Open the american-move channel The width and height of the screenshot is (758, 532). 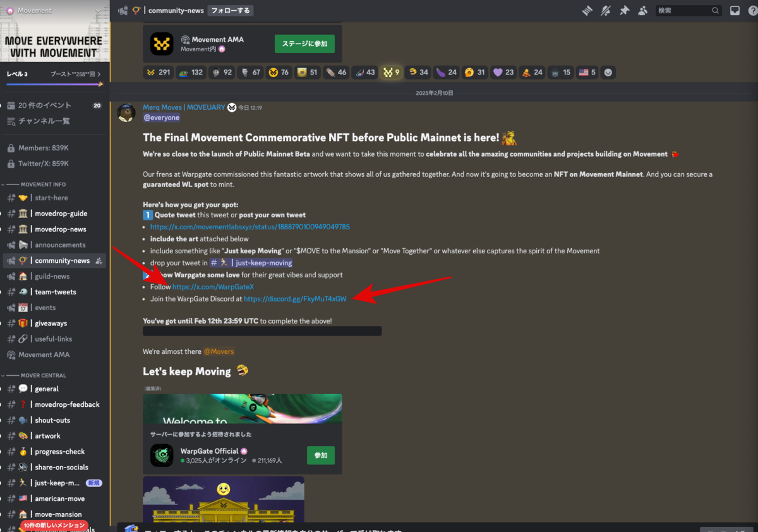coord(54,499)
